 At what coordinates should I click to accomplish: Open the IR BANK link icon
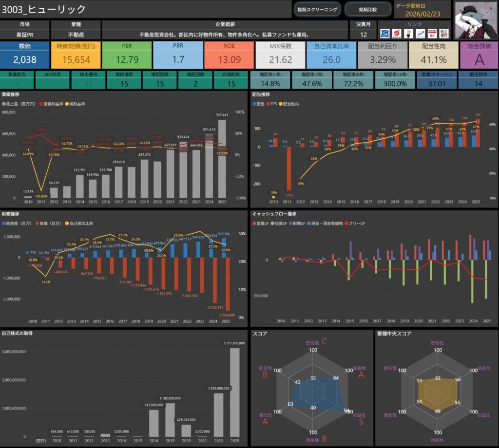[384, 34]
